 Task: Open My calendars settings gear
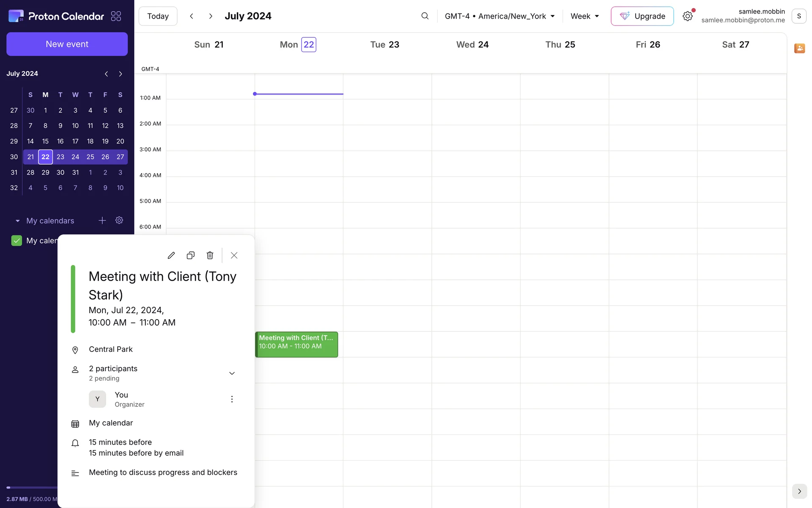[119, 221]
